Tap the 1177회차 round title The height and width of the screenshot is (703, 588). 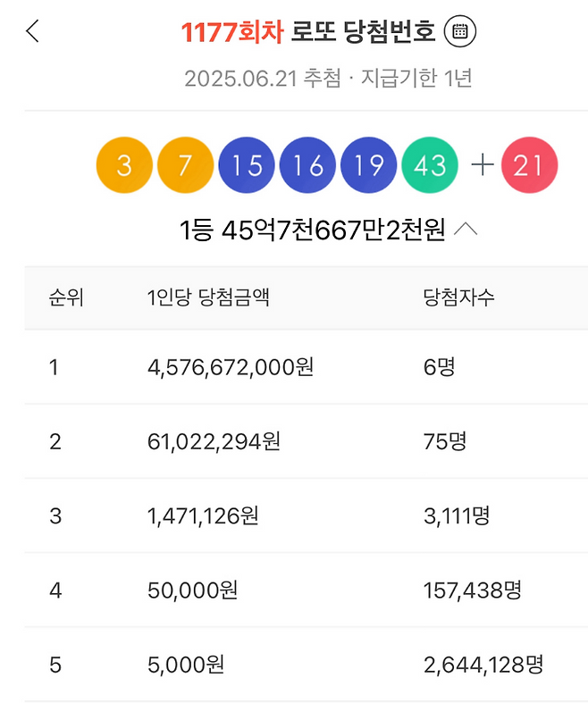click(x=231, y=32)
